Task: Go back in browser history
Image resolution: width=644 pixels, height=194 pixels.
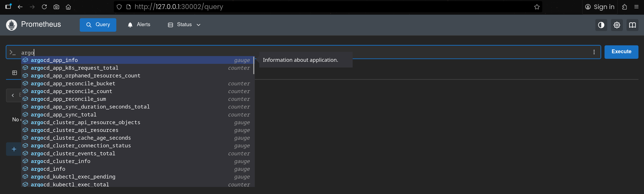Action: tap(20, 7)
